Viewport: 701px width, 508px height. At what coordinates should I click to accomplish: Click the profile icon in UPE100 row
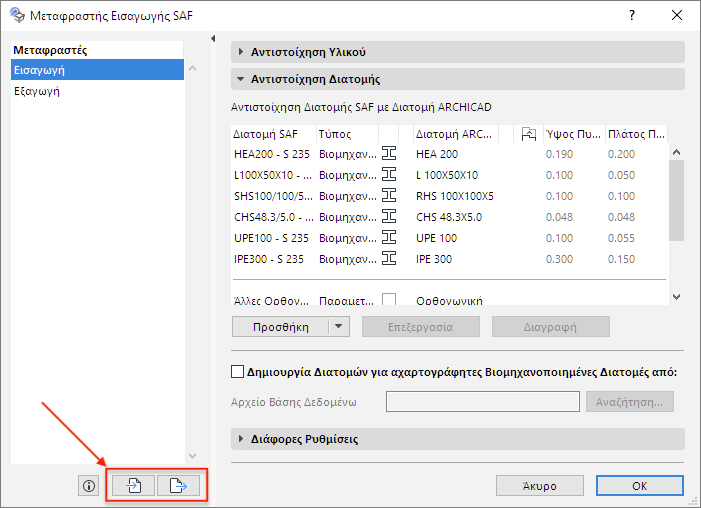click(389, 238)
